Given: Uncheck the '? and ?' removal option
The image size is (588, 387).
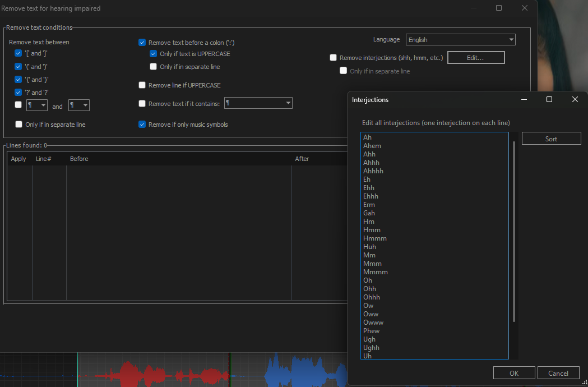Looking at the screenshot, I should 17,92.
